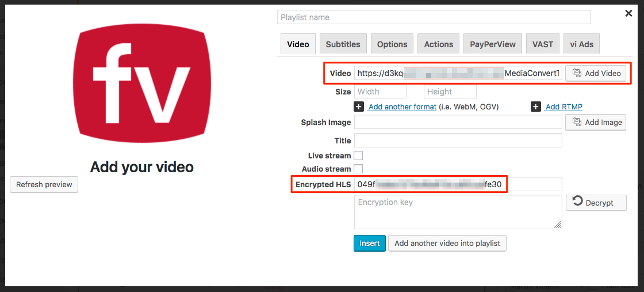This screenshot has width=644, height=292.
Task: Enable the Audio stream checkbox
Action: 359,169
